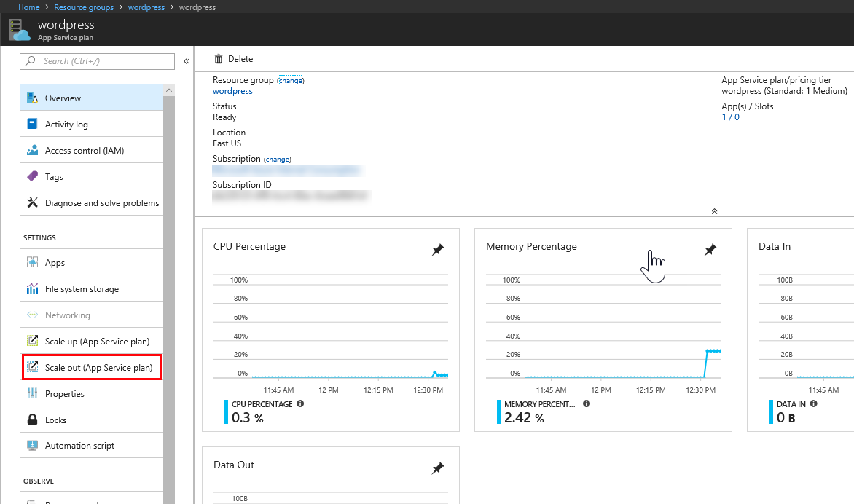Click the Ready status text
This screenshot has width=854, height=504.
[x=224, y=117]
